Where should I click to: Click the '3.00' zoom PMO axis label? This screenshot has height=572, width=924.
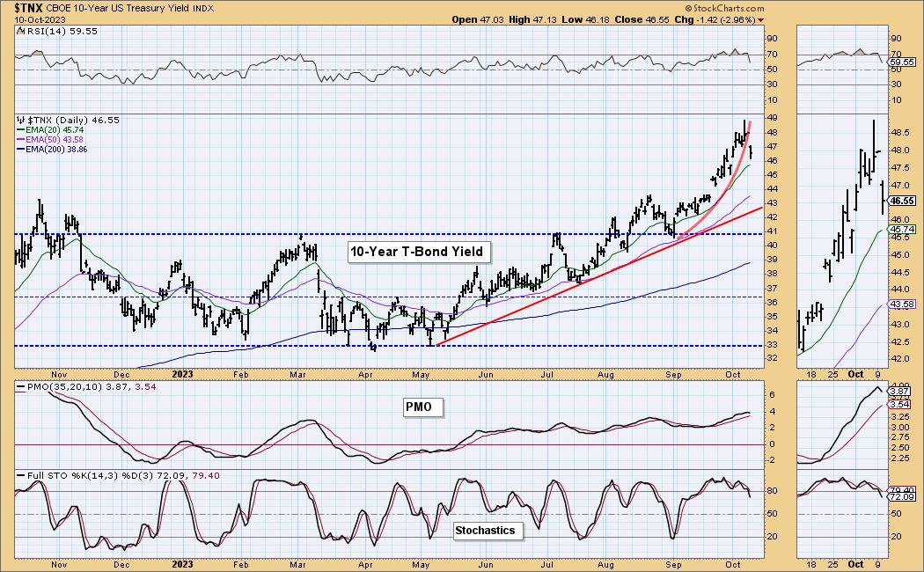coord(902,427)
